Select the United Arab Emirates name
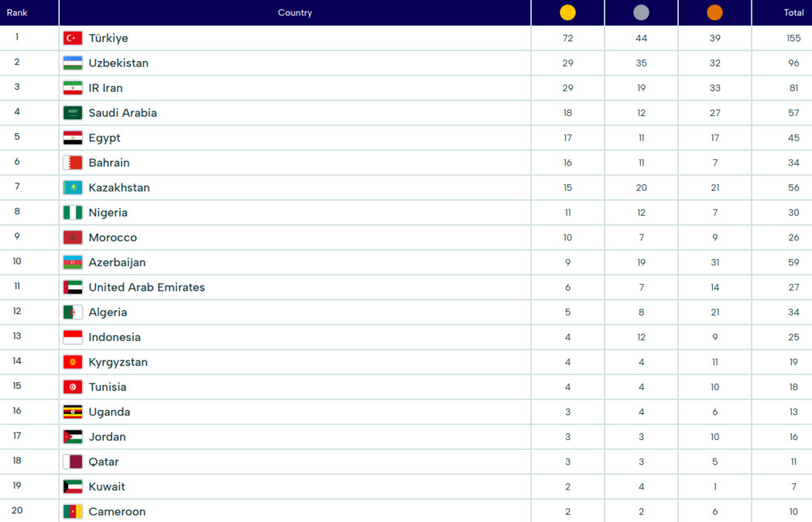 pyautogui.click(x=147, y=287)
